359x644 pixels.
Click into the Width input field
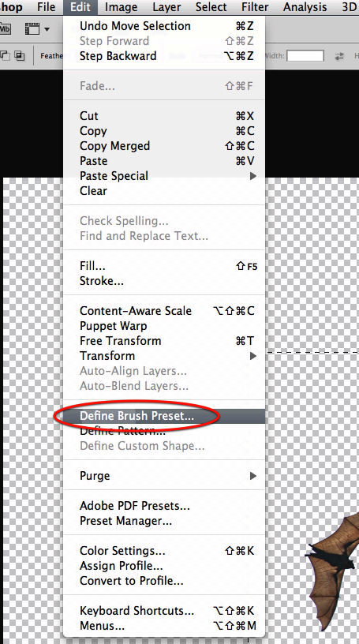(x=305, y=56)
